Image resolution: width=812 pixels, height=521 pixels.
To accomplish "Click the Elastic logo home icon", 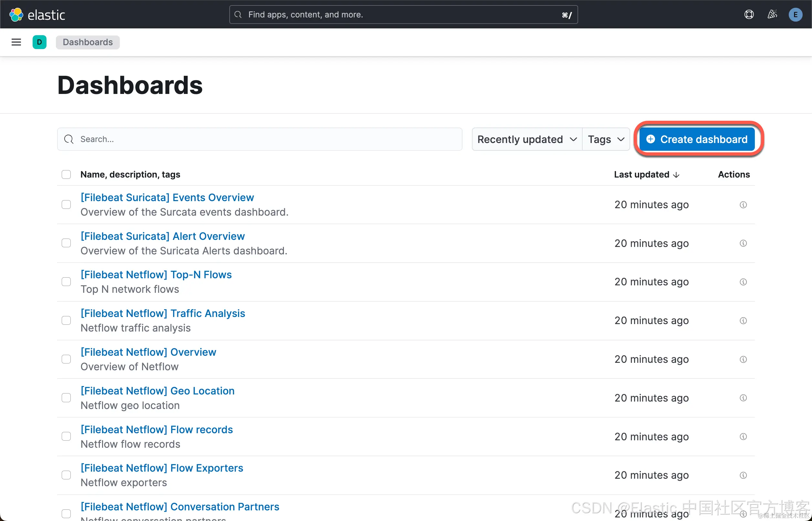I will [16, 15].
